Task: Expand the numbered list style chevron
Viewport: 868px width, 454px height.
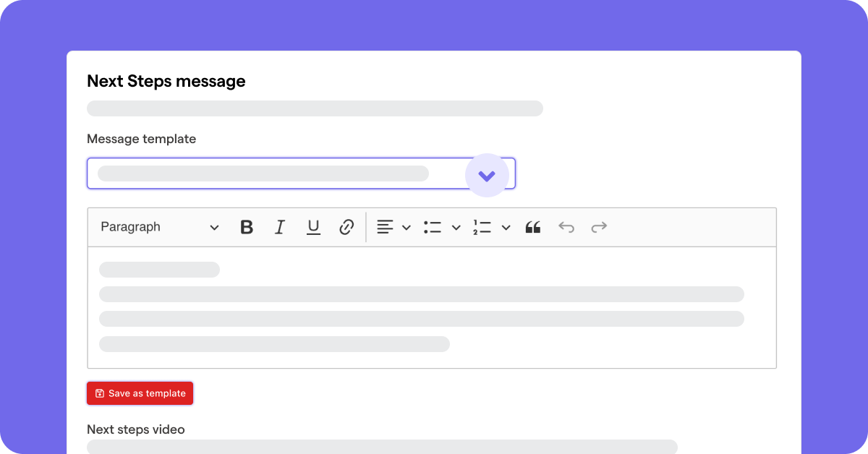Action: point(506,228)
